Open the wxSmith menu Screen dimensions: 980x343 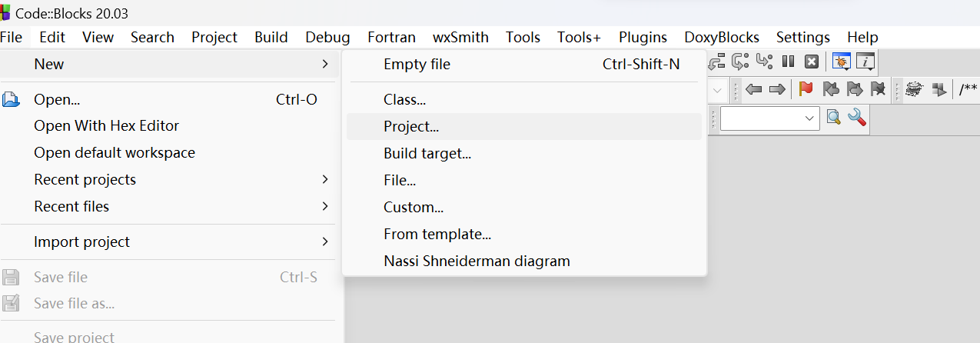[x=460, y=37]
